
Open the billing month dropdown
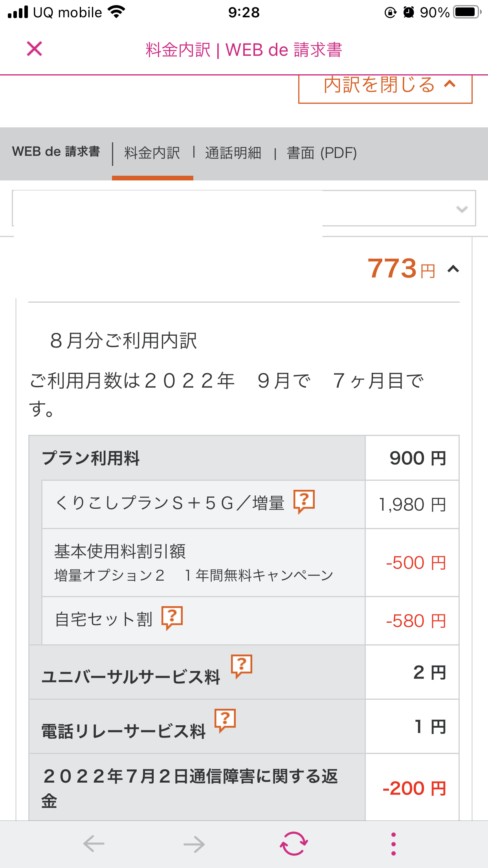244,208
